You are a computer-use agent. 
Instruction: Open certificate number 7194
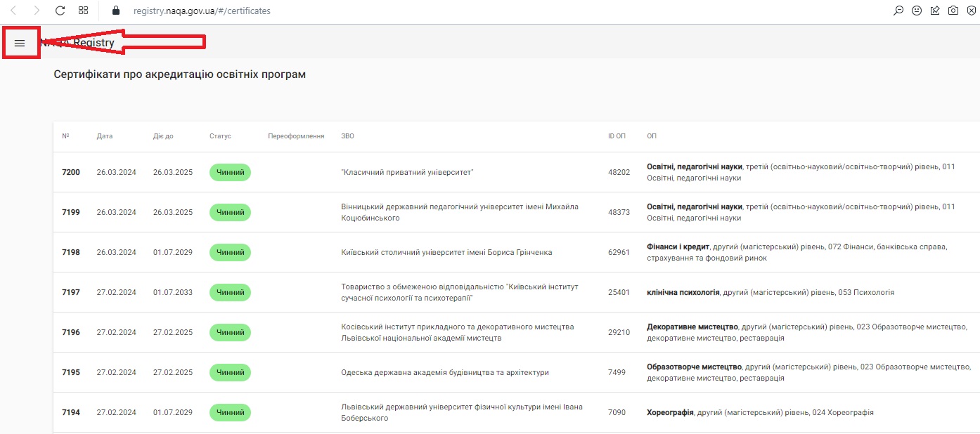(x=71, y=412)
